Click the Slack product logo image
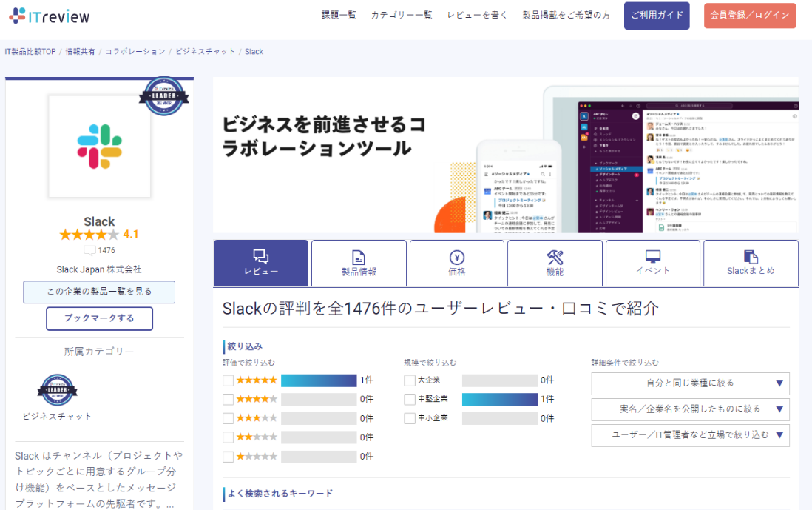The width and height of the screenshot is (812, 510). [99, 146]
